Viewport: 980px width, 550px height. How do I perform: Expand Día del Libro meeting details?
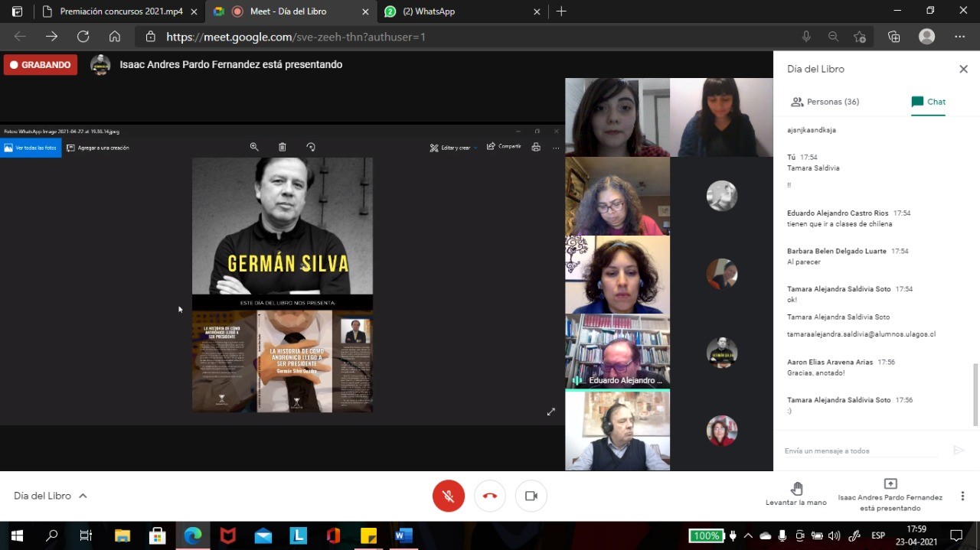tap(51, 496)
